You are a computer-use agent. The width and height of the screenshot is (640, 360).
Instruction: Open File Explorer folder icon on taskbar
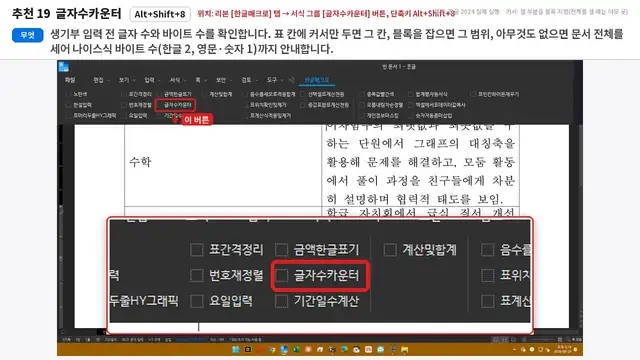[x=404, y=349]
